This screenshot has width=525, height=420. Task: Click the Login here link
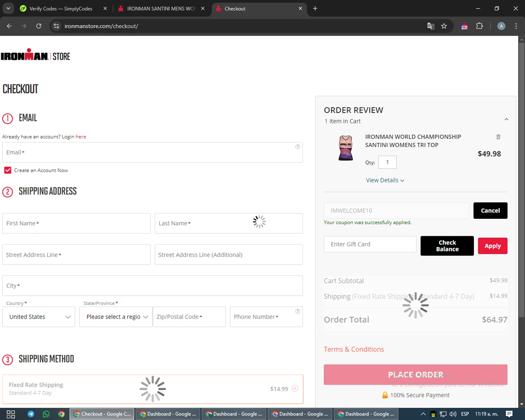coord(81,136)
